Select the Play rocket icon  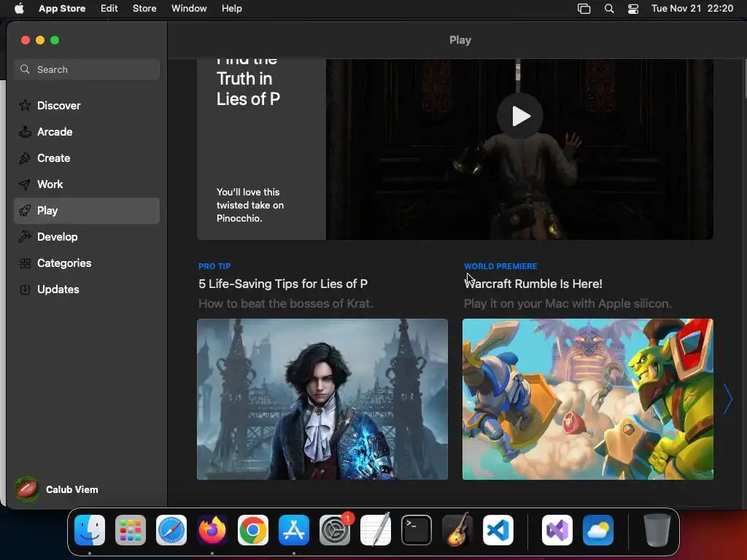(x=25, y=211)
